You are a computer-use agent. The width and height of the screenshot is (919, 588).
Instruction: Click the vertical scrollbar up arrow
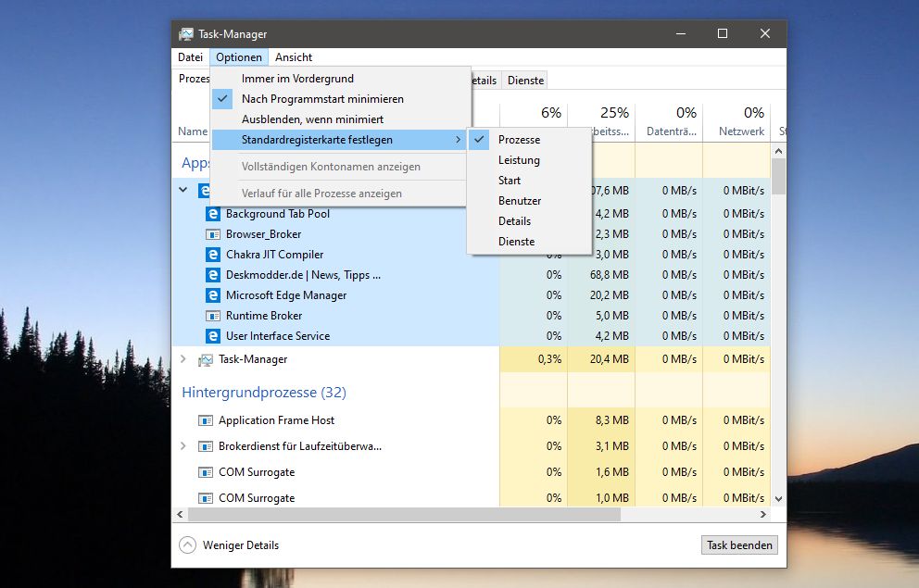(778, 151)
